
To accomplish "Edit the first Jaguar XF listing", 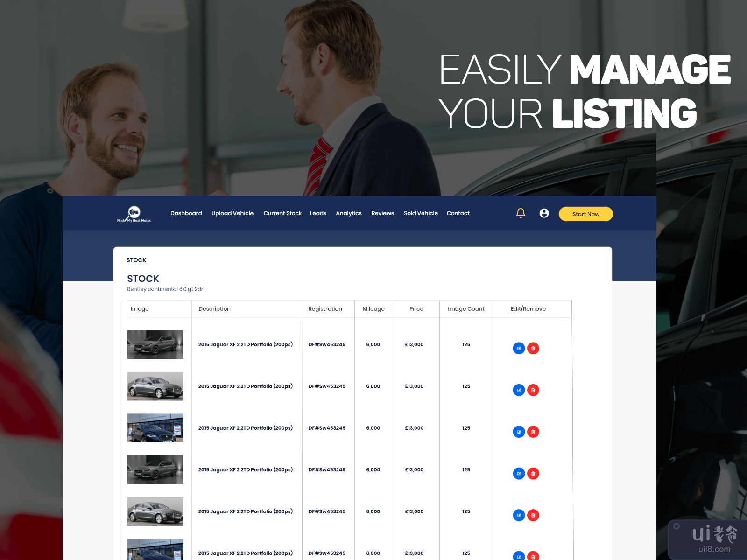I will click(x=519, y=349).
